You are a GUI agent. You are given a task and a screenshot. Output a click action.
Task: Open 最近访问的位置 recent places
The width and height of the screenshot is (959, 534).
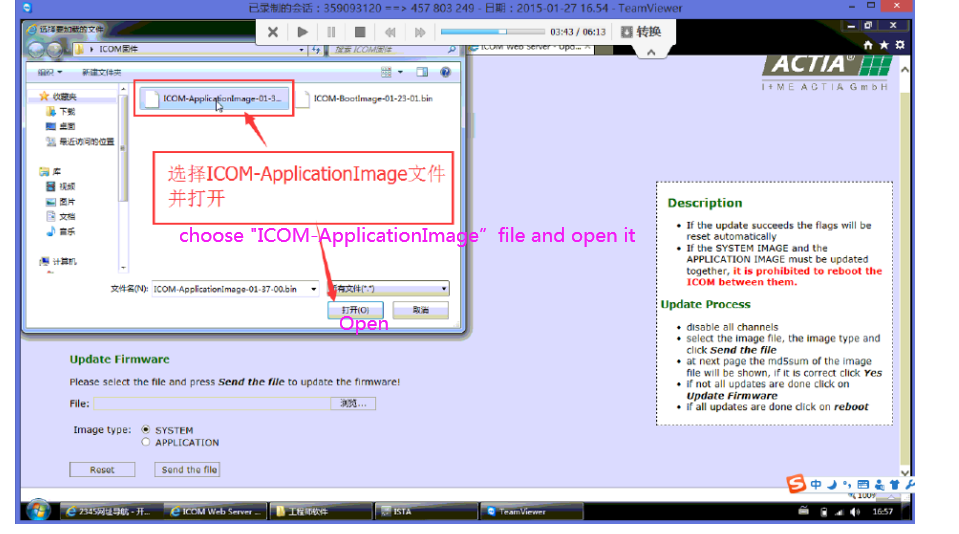pyautogui.click(x=80, y=141)
